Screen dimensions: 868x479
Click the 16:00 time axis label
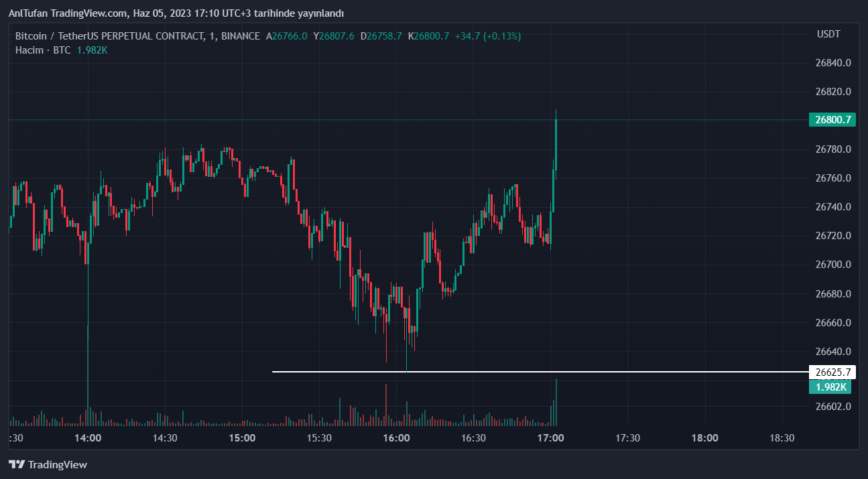[x=396, y=438]
